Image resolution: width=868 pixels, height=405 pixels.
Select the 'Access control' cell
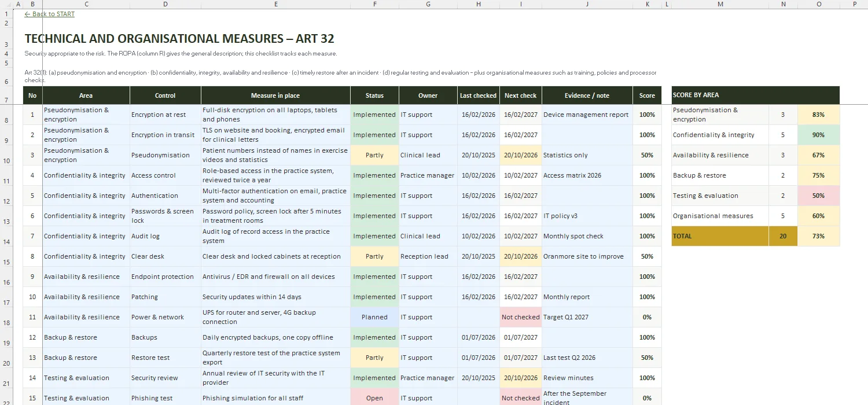coord(165,175)
